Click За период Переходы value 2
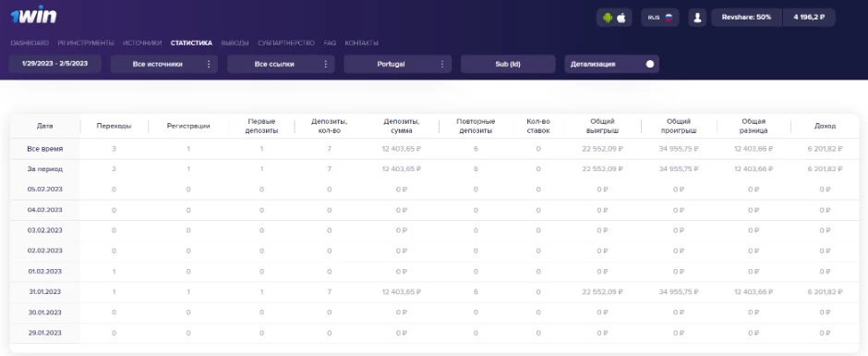Screen dimensions: 868x356 coord(114,168)
